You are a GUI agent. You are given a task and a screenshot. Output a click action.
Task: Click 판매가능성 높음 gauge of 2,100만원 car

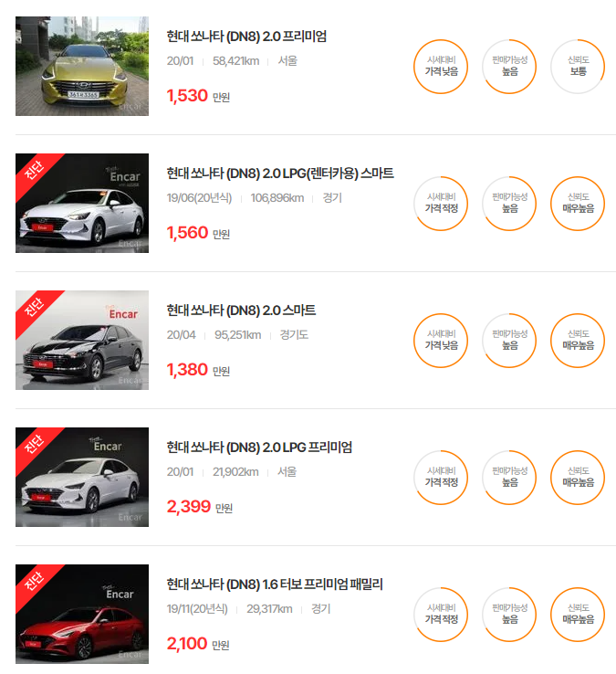(509, 615)
